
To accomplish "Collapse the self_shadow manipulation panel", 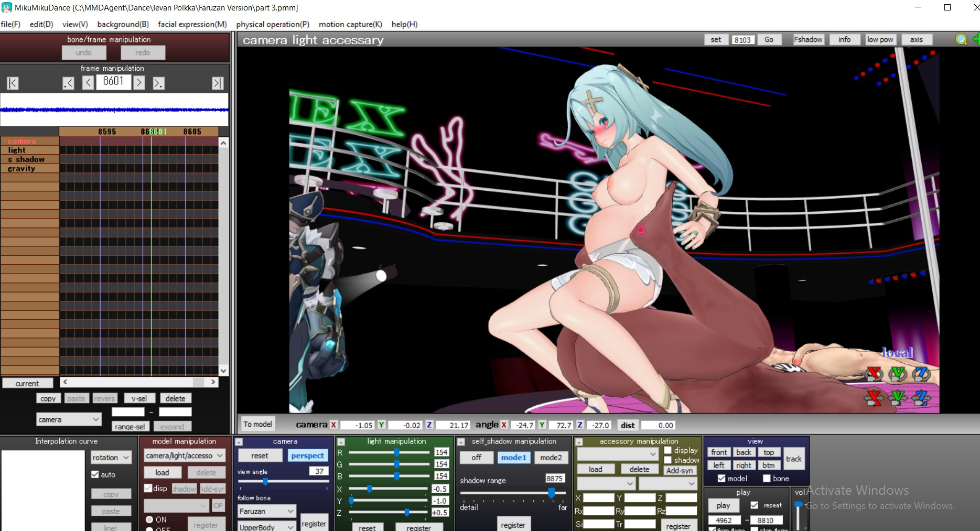I will [461, 442].
